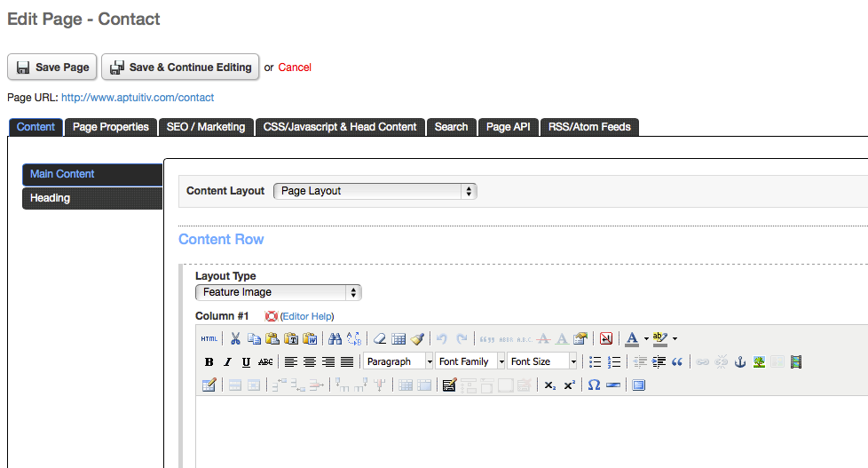Click the Undo arrow icon

442,338
